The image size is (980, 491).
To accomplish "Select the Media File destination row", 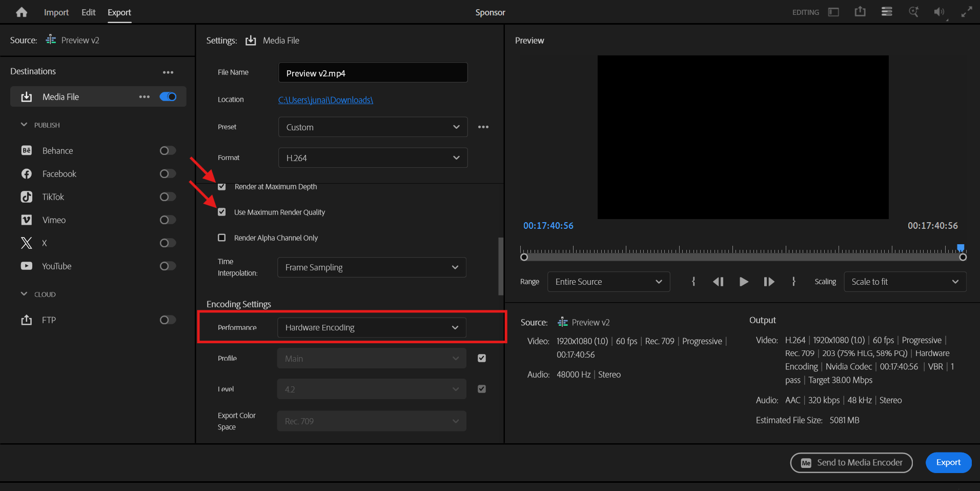I will (98, 96).
